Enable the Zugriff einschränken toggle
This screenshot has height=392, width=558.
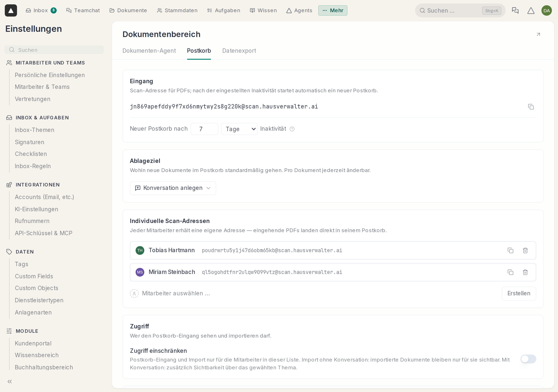[528, 359]
